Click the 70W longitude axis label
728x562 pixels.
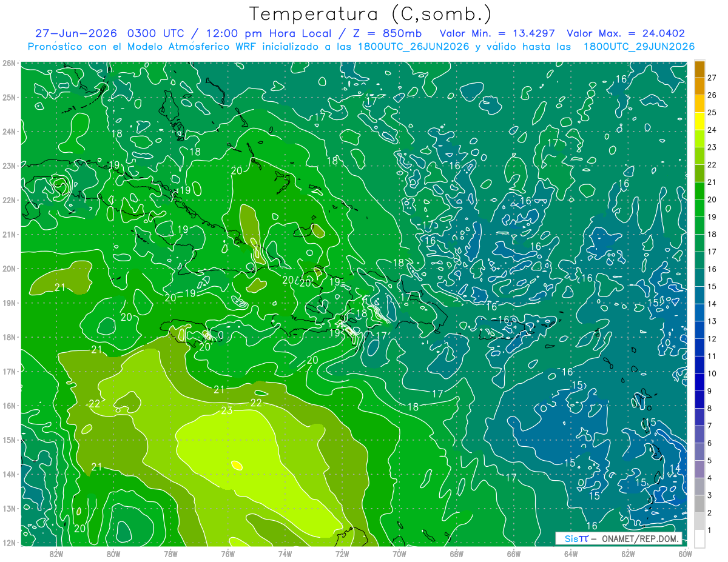coord(399,554)
